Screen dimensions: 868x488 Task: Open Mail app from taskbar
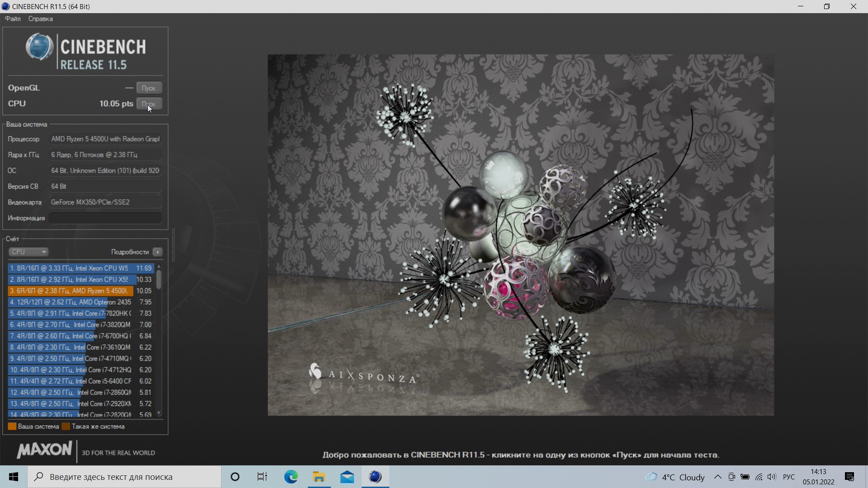347,477
